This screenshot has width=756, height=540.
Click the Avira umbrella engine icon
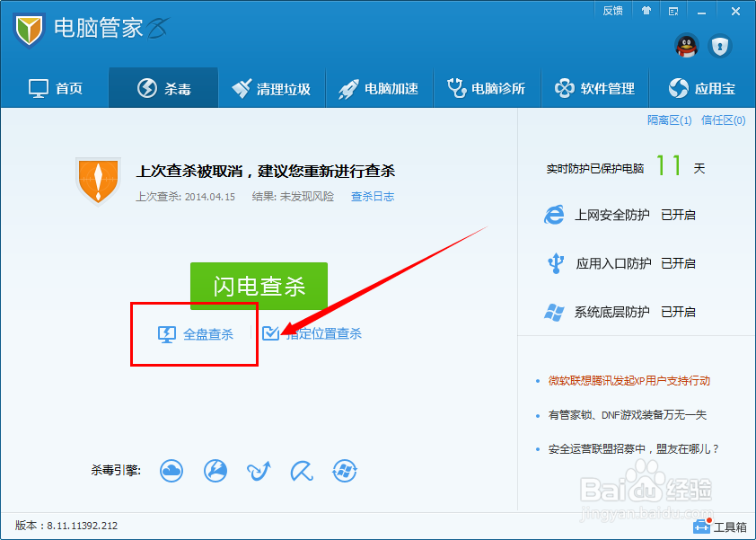coord(301,471)
